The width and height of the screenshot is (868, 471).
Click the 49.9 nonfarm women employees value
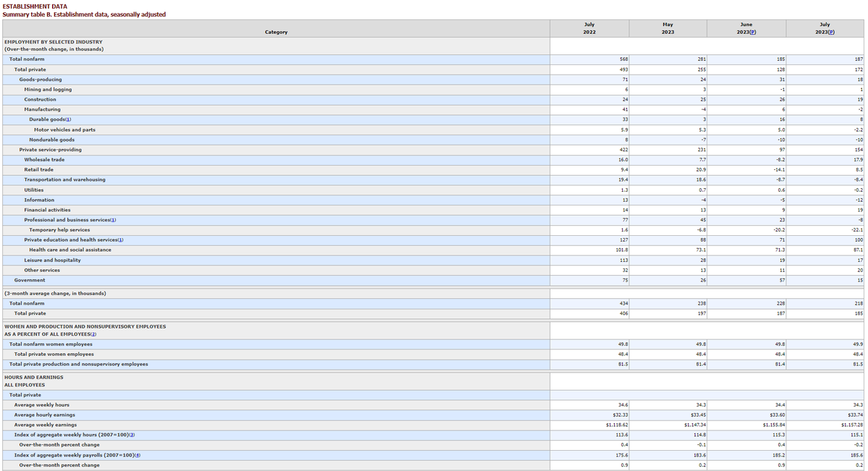[859, 344]
